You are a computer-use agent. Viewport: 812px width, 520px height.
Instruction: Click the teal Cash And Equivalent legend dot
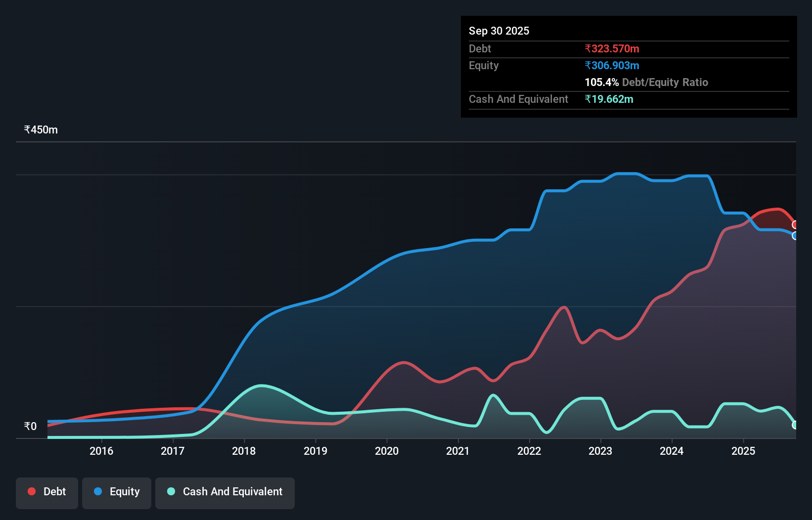pos(170,491)
